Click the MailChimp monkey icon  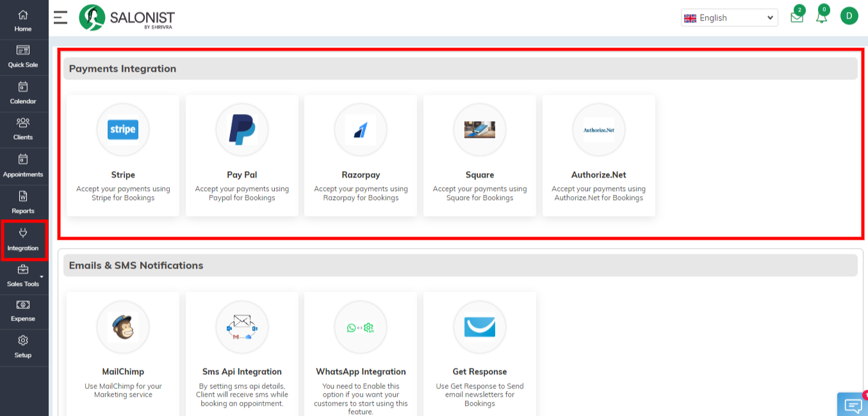pos(123,326)
